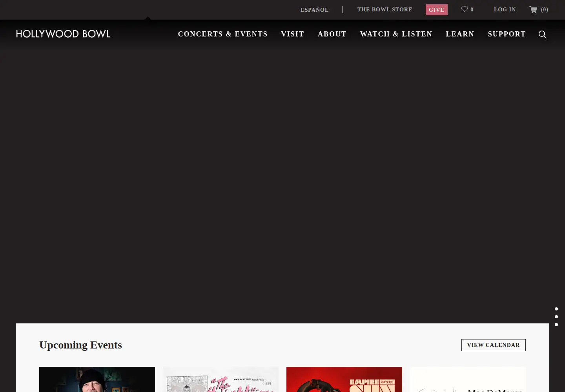
Task: Open the shopping cart icon
Action: coord(533,10)
